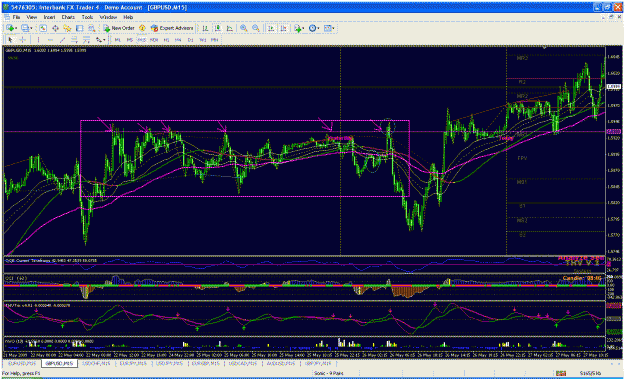Open the Window menu
625x379 pixels.
point(108,18)
